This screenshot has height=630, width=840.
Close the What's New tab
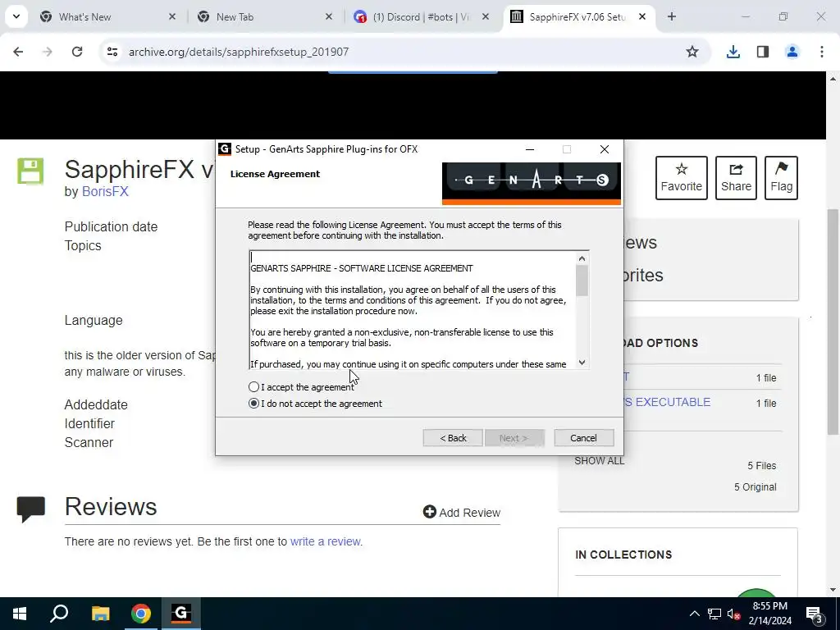click(x=172, y=17)
